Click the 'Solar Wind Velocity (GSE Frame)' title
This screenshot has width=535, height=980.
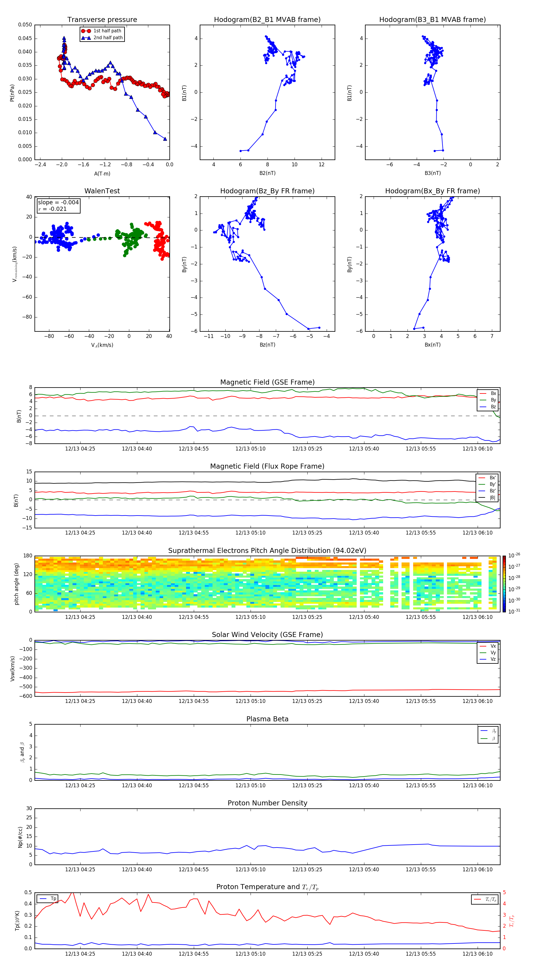267,635
